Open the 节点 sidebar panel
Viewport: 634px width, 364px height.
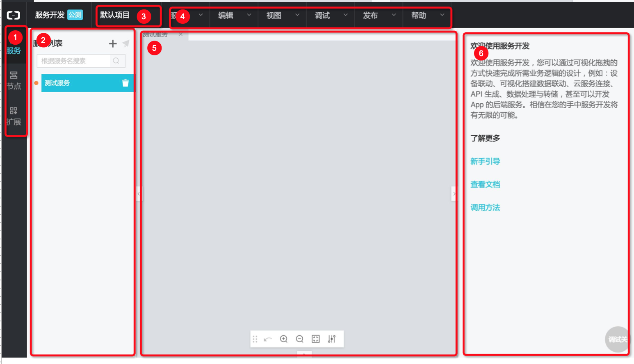(x=14, y=80)
